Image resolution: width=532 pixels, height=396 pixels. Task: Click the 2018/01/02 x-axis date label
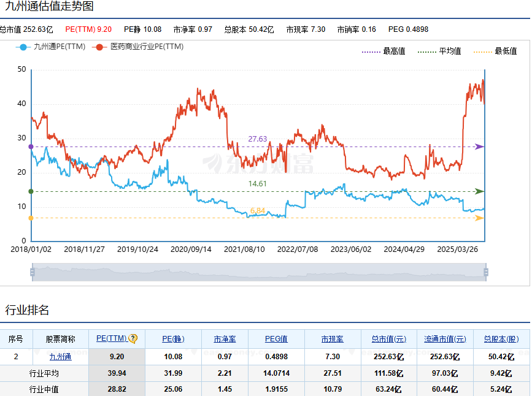[x=31, y=249]
